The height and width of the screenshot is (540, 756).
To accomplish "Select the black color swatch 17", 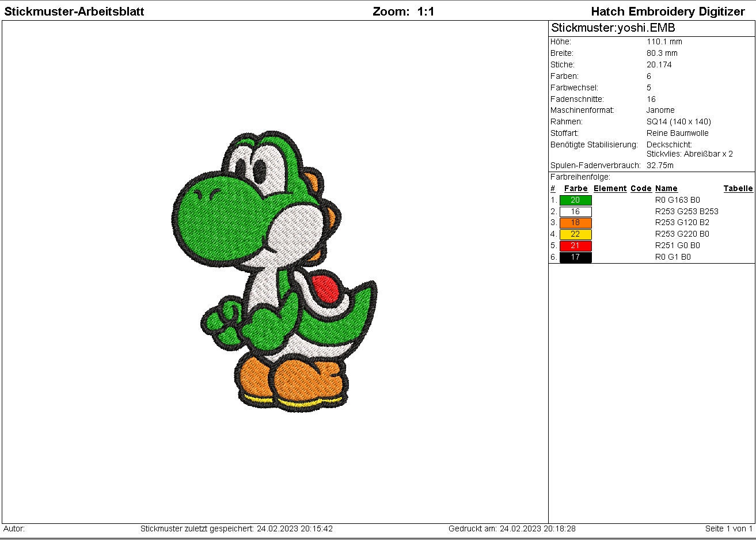I will pos(575,257).
